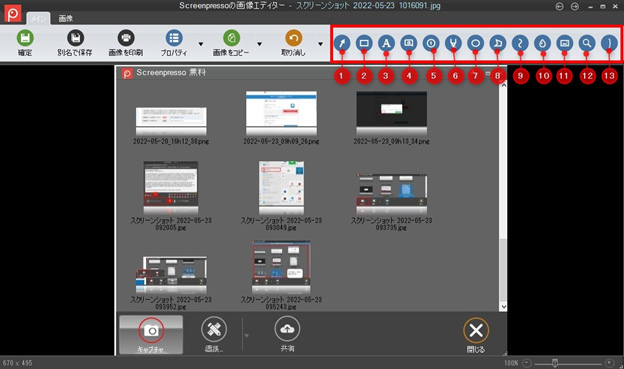624x369 pixels.
Task: Expand the 取り消し dropdown arrow
Action: tap(320, 44)
